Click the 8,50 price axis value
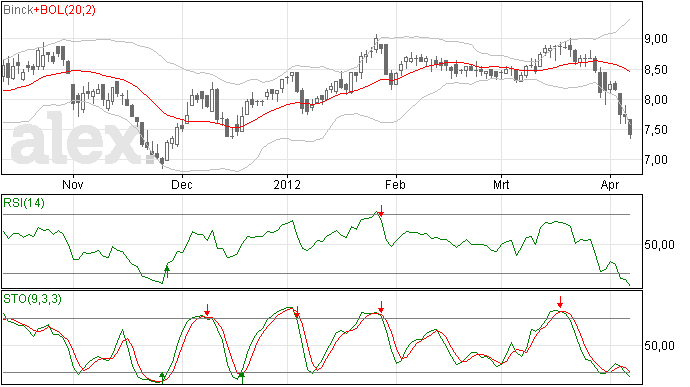This screenshot has width=690, height=387. (x=656, y=70)
